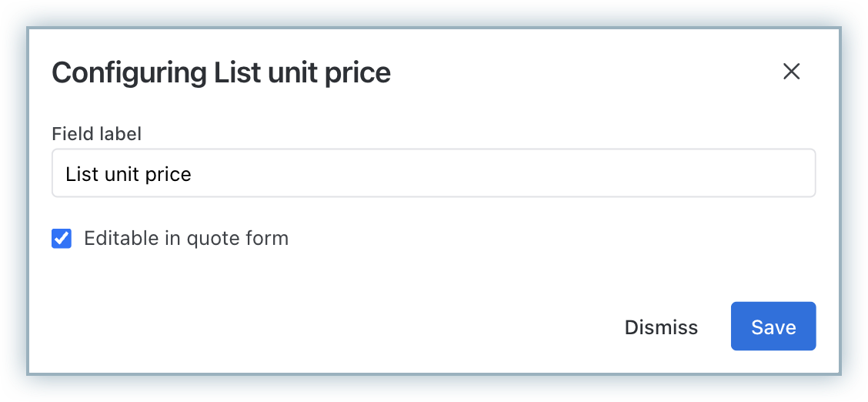Click the 'Field label' caption above the input
The image size is (868, 402).
pos(96,134)
